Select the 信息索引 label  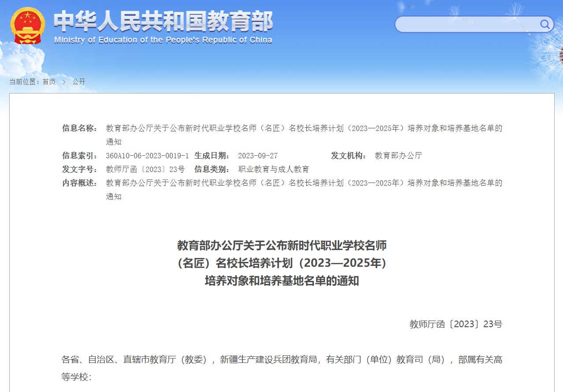[x=80, y=155]
